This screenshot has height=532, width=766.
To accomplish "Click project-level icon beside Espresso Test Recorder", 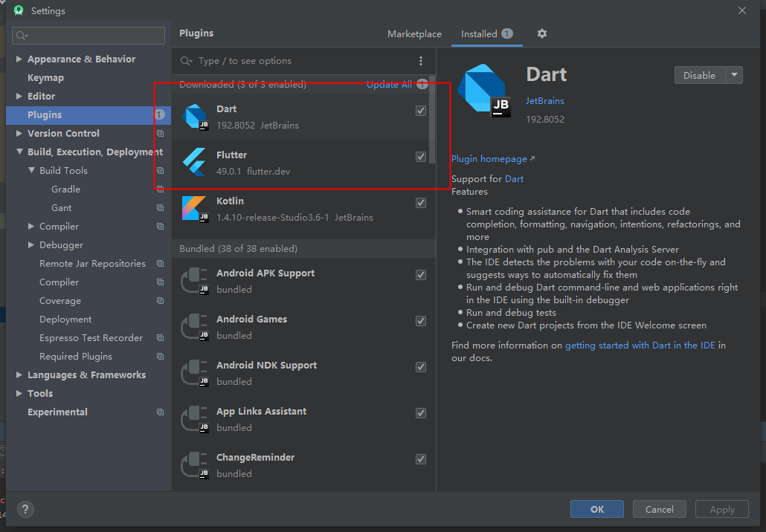I will pyautogui.click(x=160, y=338).
